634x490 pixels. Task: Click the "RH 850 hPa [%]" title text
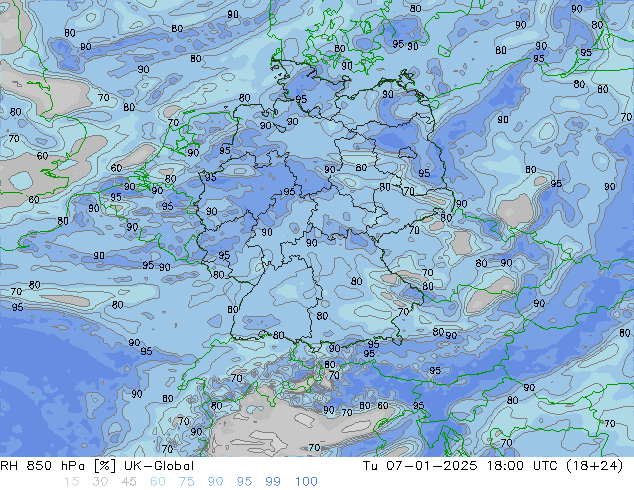point(58,466)
